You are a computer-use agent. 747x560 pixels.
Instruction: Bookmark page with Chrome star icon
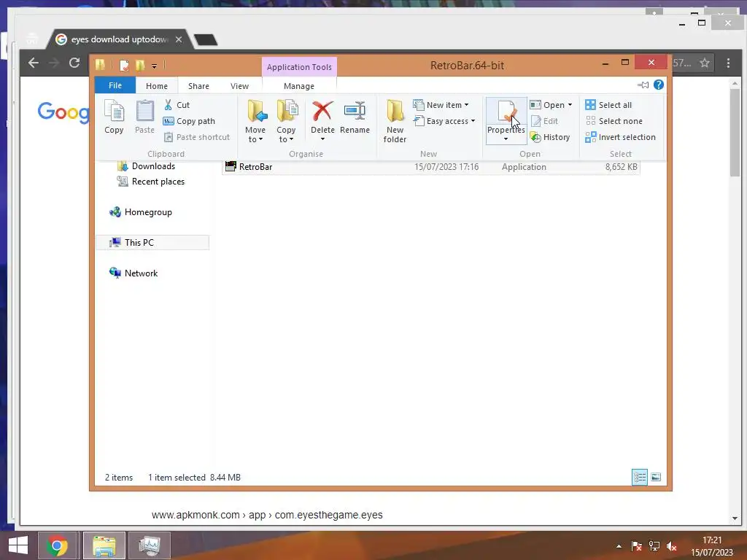coord(705,63)
